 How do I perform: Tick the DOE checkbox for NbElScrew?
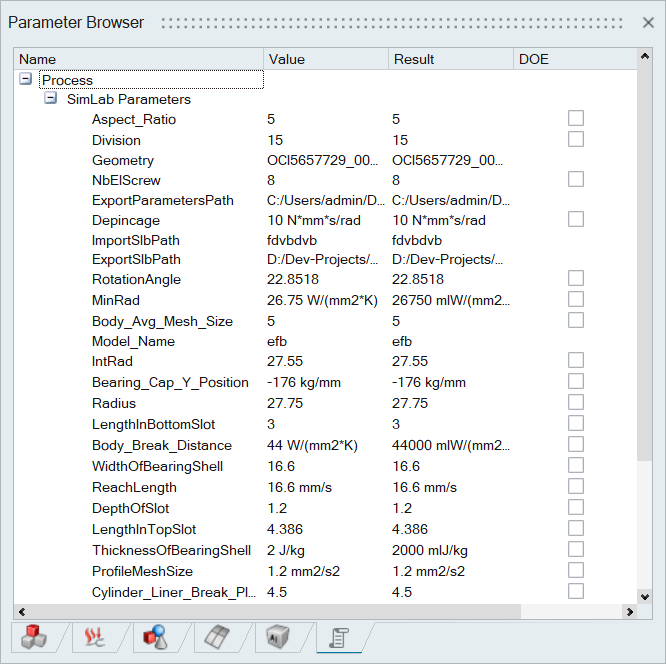(575, 180)
